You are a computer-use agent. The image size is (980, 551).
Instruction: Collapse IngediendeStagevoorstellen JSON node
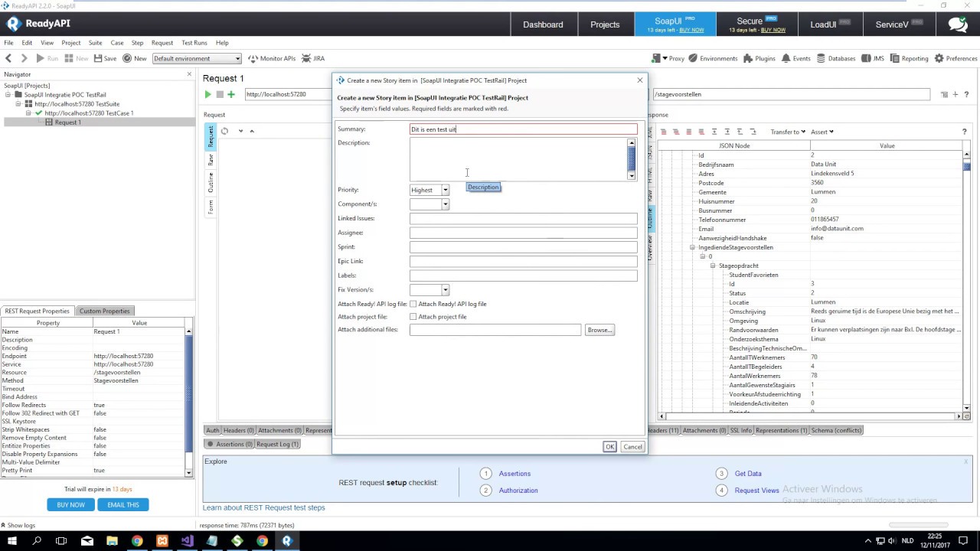pyautogui.click(x=692, y=247)
